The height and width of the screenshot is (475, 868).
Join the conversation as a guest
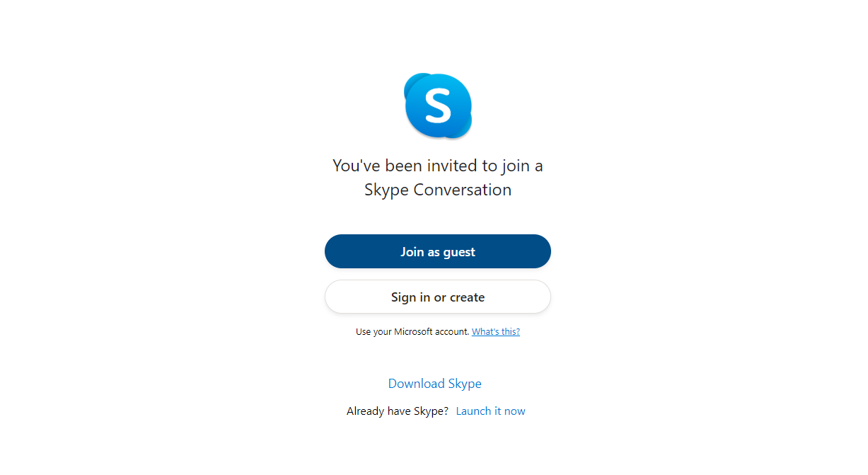click(x=437, y=252)
